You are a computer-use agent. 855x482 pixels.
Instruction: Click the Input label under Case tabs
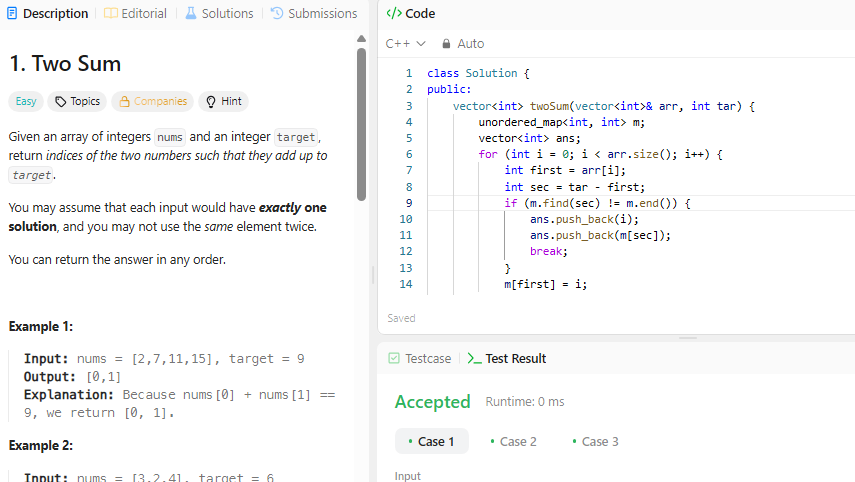tap(407, 476)
